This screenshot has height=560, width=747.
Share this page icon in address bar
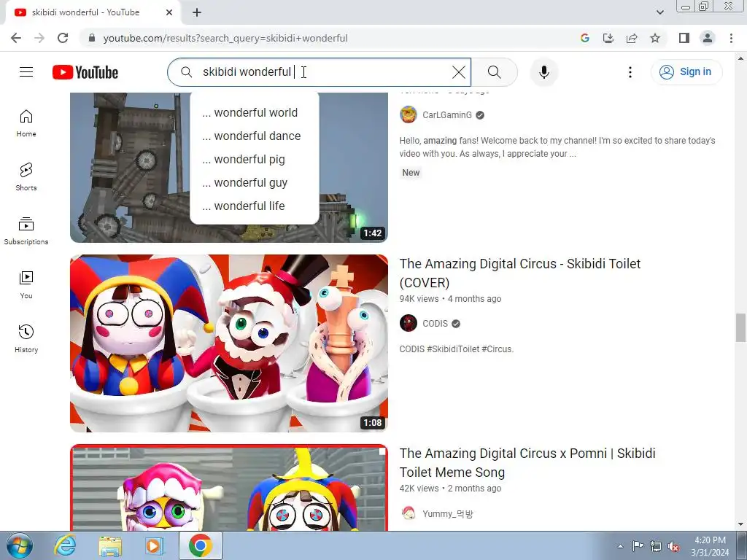tap(632, 38)
